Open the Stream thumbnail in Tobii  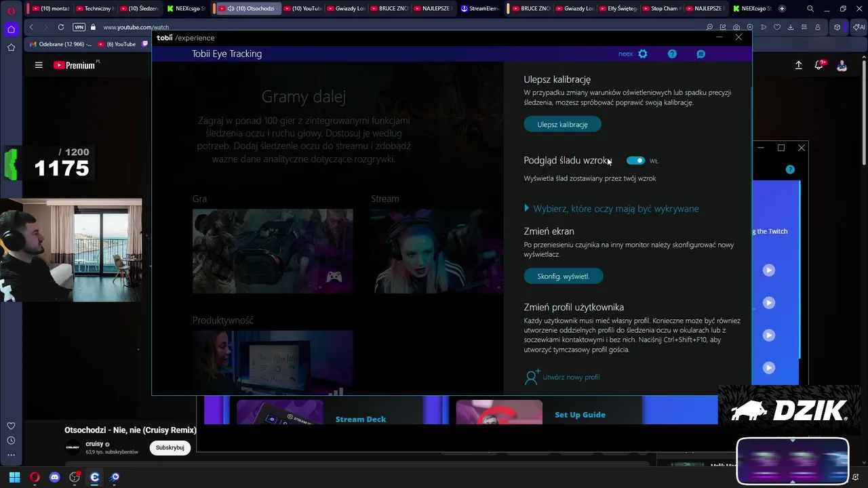(437, 251)
